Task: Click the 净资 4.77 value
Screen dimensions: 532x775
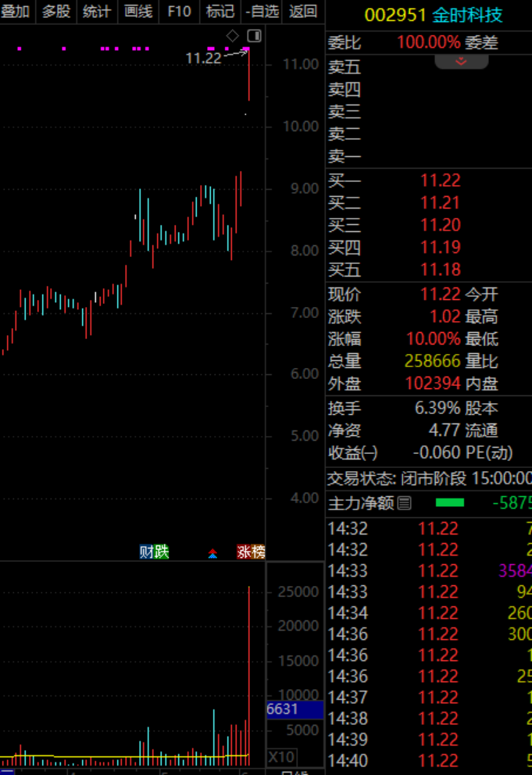Action: coord(444,430)
